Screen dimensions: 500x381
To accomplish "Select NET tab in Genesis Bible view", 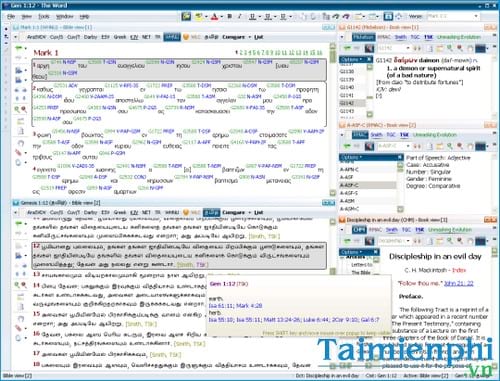I will (x=146, y=212).
